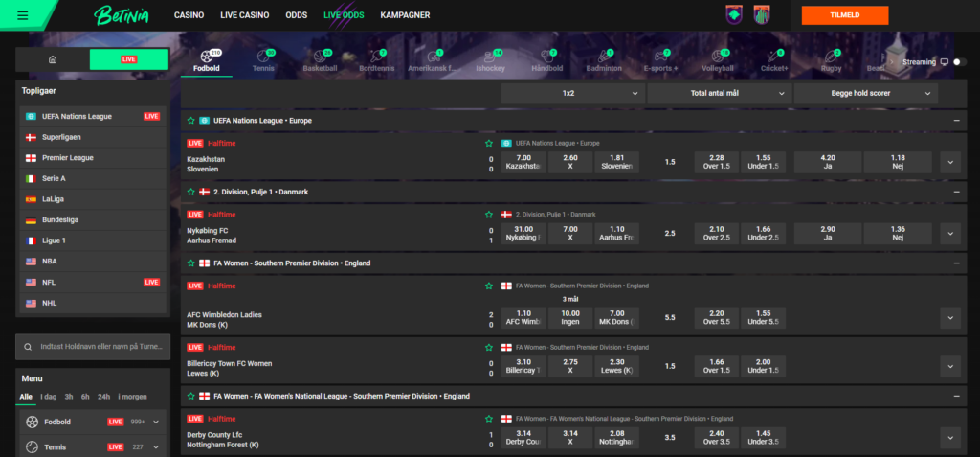980x457 pixels.
Task: Open Bundesliga in Topligaer
Action: click(93, 219)
